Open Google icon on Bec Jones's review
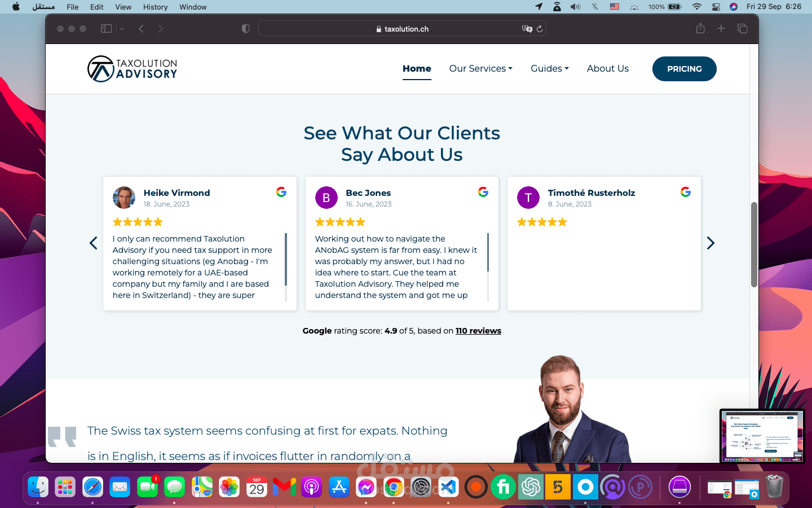This screenshot has height=508, width=812. tap(483, 192)
